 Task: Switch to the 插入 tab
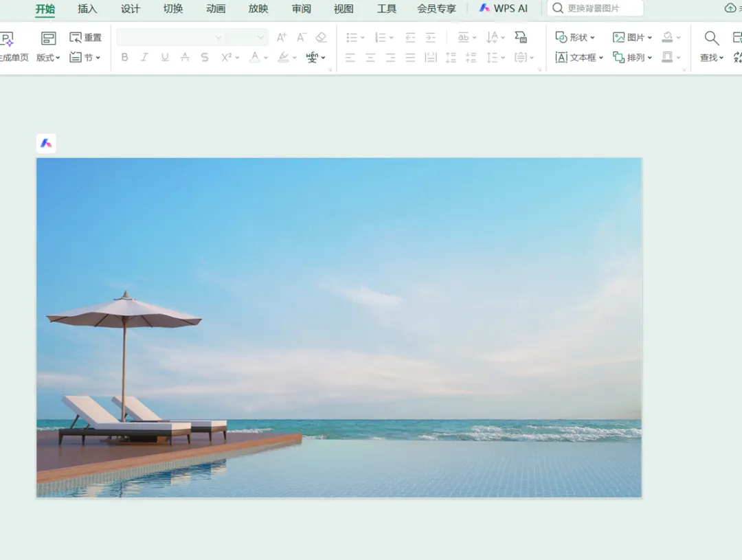tap(87, 9)
